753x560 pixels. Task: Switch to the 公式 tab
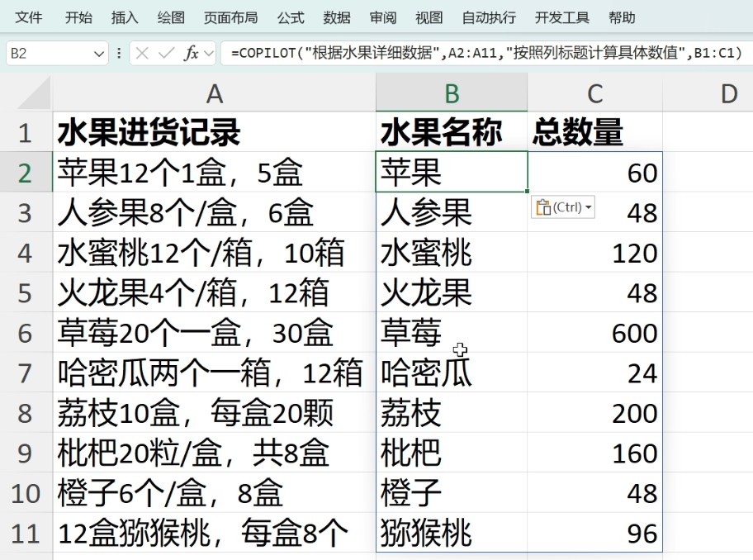pyautogui.click(x=291, y=17)
